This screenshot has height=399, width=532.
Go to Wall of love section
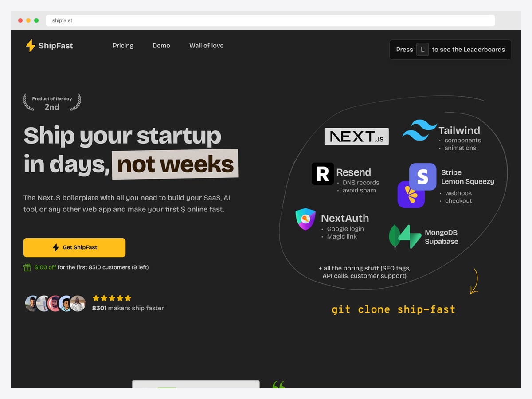click(x=206, y=46)
